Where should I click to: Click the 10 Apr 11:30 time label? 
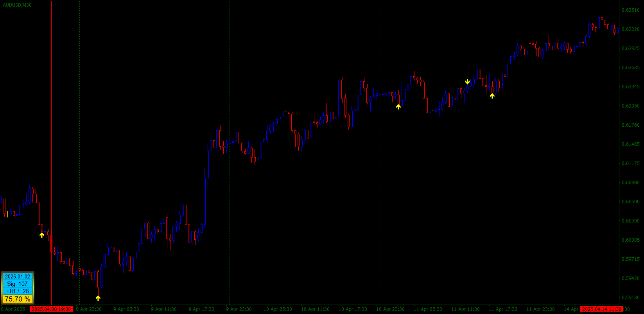(315, 309)
